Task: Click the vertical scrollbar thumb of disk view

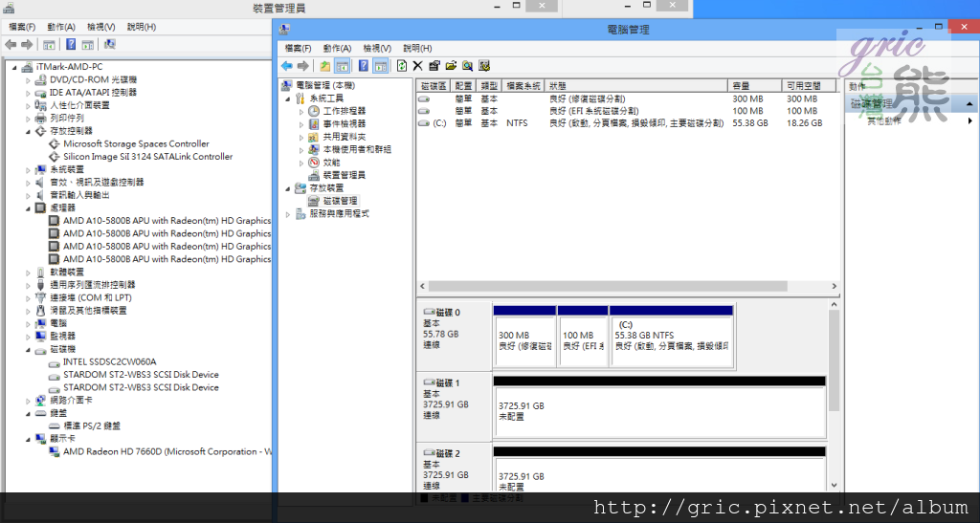Action: (834, 360)
